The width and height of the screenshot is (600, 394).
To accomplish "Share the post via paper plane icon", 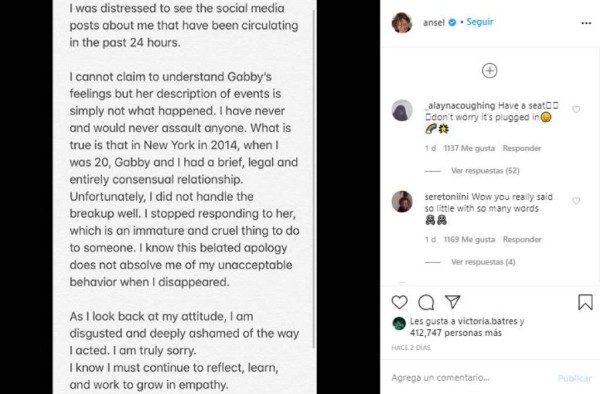I will (453, 302).
